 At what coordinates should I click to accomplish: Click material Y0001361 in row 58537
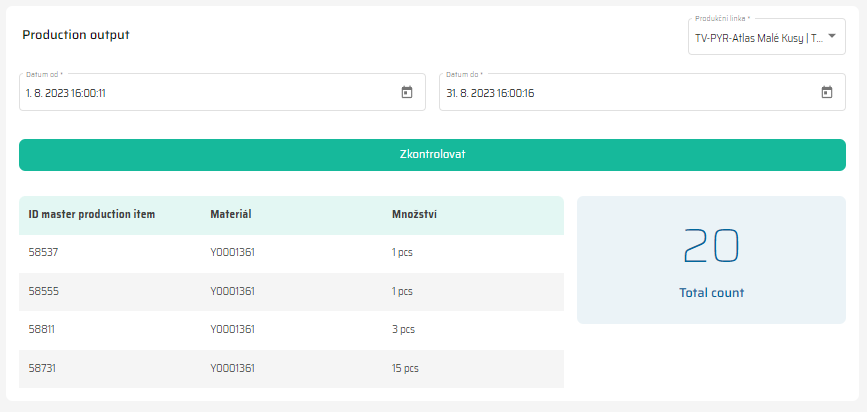pos(232,253)
